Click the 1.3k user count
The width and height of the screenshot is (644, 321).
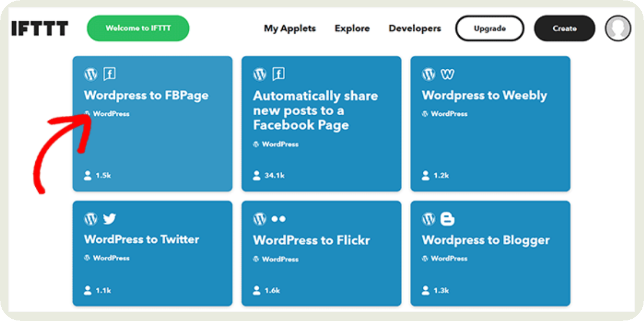click(441, 291)
